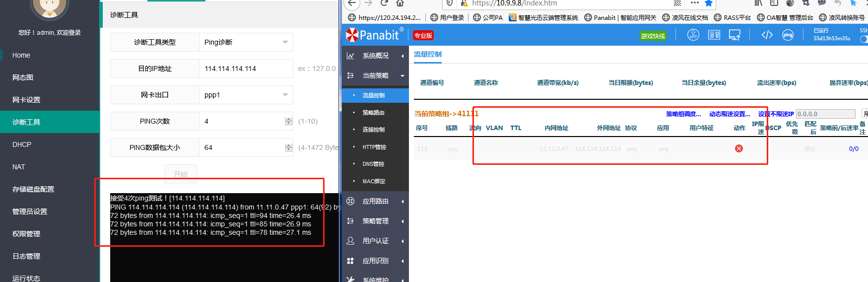Click the bookmark star in address bar
This screenshot has height=282, width=868.
coord(709,3)
